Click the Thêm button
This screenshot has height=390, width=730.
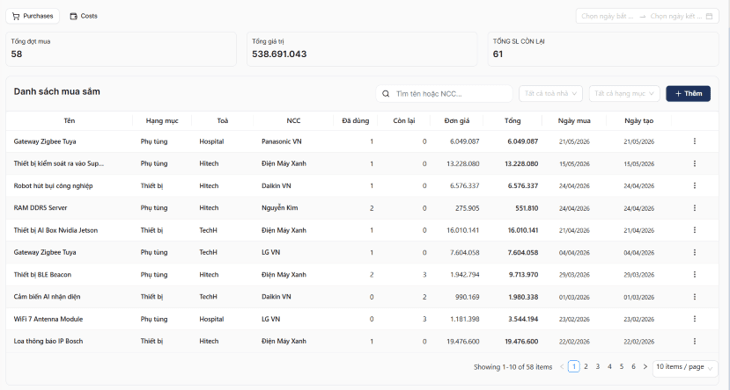tap(688, 94)
